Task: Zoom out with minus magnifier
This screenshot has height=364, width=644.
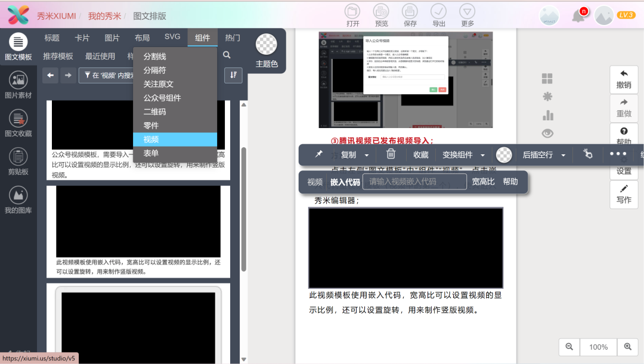Action: [x=569, y=347]
